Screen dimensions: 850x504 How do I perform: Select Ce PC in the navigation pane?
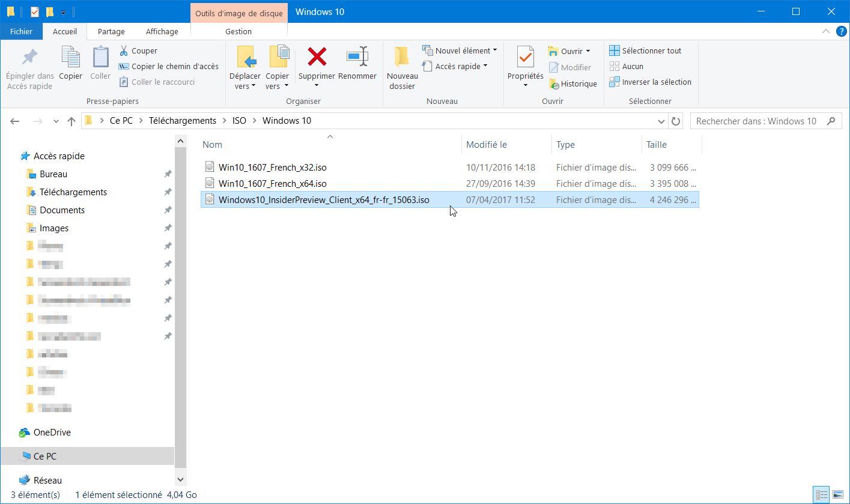(x=88, y=457)
